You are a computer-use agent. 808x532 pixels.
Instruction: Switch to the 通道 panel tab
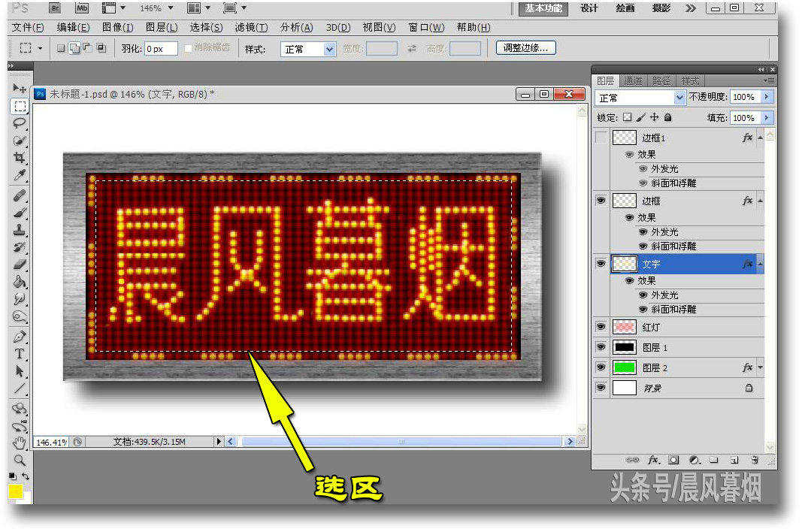click(x=634, y=80)
